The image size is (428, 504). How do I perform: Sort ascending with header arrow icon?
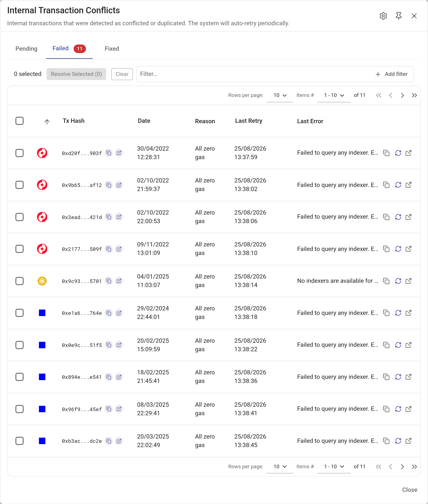[x=47, y=122]
